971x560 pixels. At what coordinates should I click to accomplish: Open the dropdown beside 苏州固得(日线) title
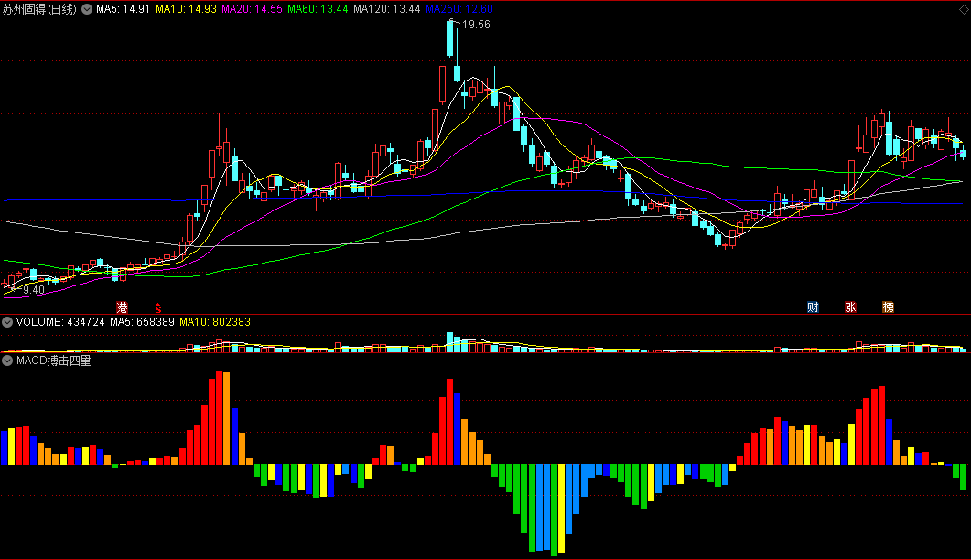coord(87,9)
